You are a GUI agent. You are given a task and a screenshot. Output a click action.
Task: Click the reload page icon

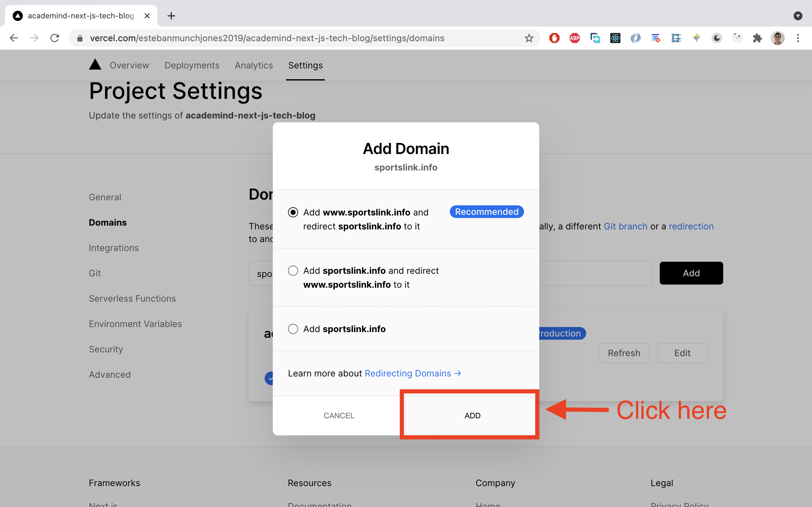click(55, 38)
